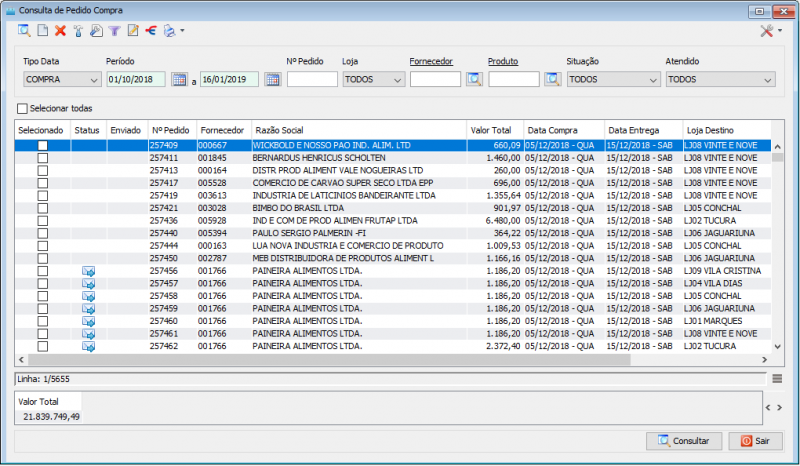This screenshot has width=800, height=466.
Task: Sort by Data Compra column header
Action: pyautogui.click(x=564, y=130)
